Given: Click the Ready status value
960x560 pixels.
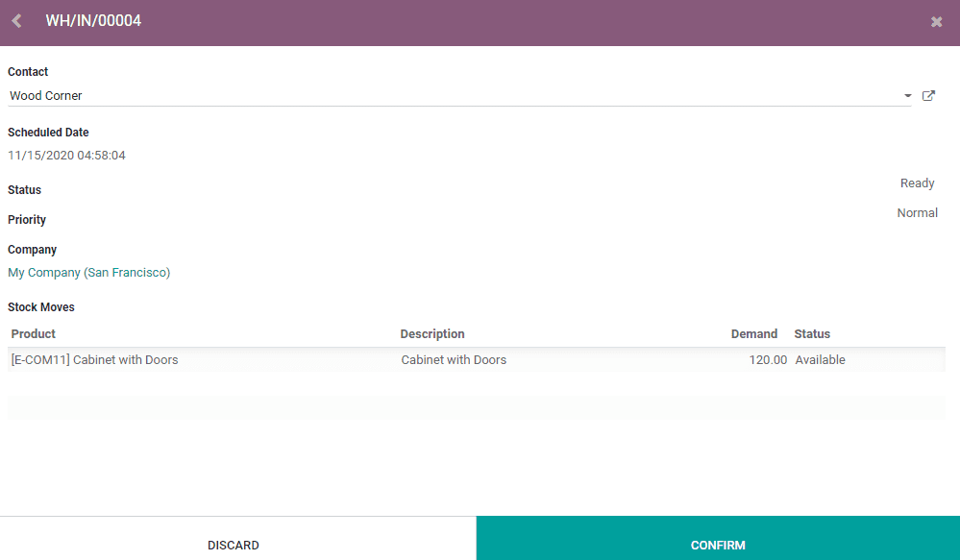Looking at the screenshot, I should coord(917,183).
